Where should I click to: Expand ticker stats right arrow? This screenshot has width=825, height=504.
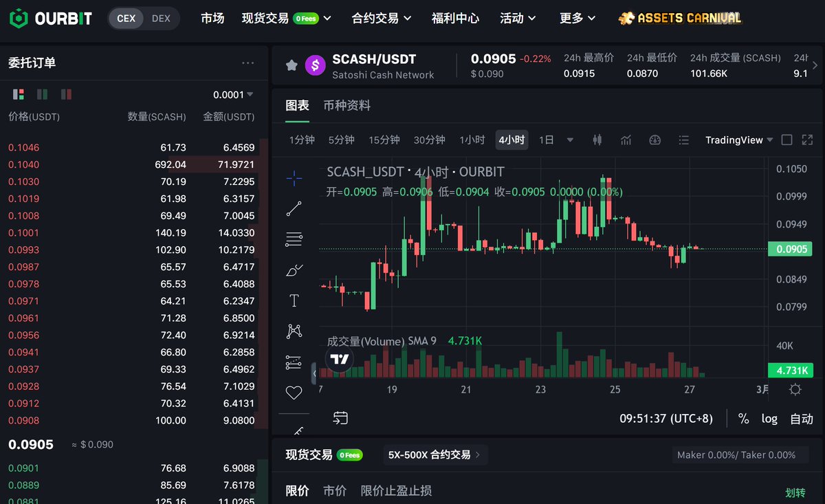point(815,65)
